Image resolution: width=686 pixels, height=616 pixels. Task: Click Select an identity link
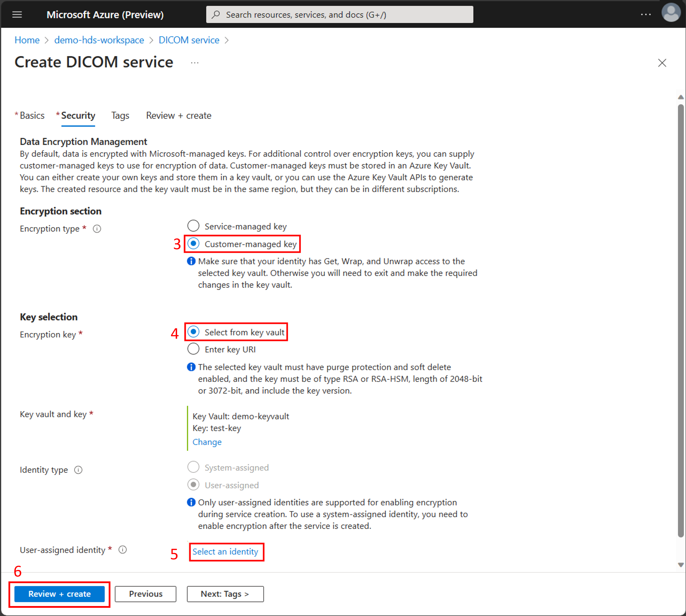pos(225,552)
